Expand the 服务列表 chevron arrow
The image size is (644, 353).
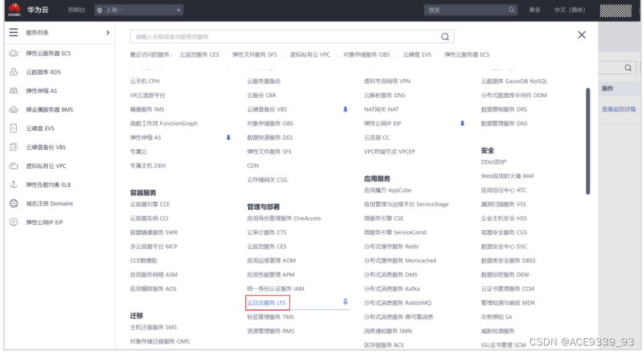click(108, 32)
